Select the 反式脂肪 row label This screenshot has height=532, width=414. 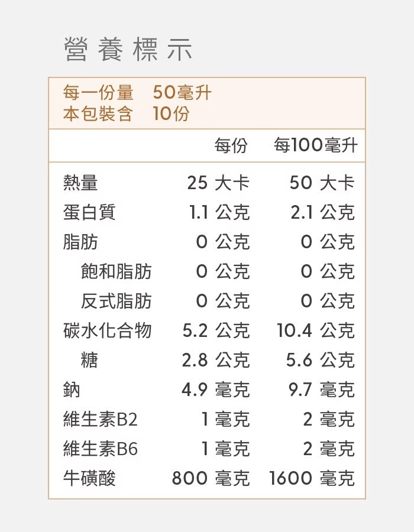click(x=116, y=301)
